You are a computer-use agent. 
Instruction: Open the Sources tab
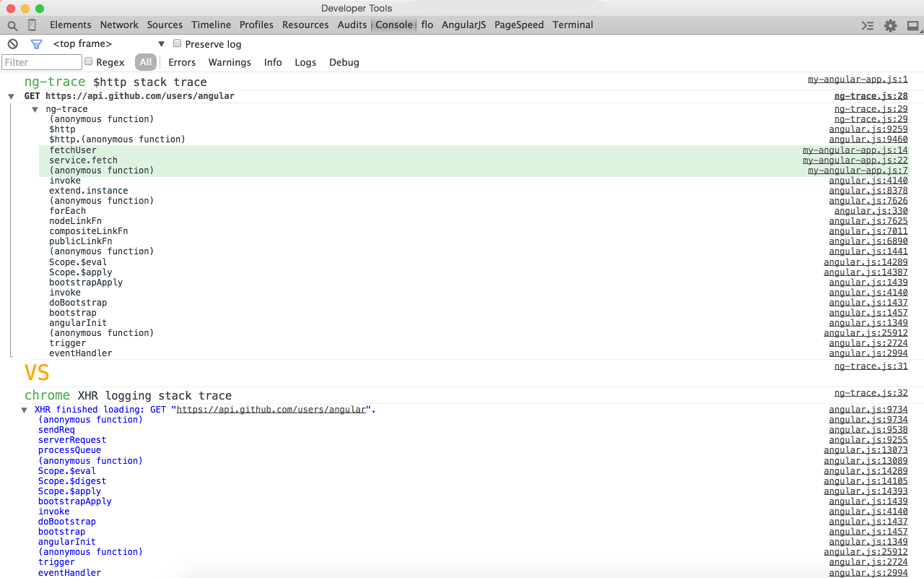click(165, 25)
